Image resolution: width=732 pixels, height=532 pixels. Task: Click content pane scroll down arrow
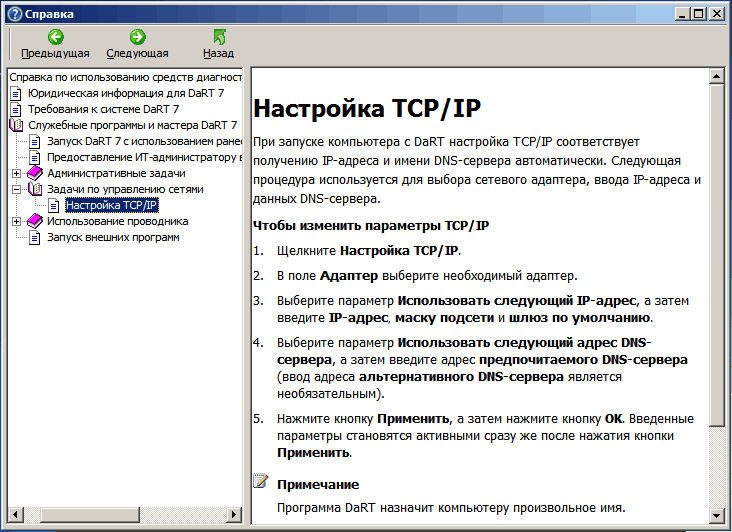click(716, 515)
